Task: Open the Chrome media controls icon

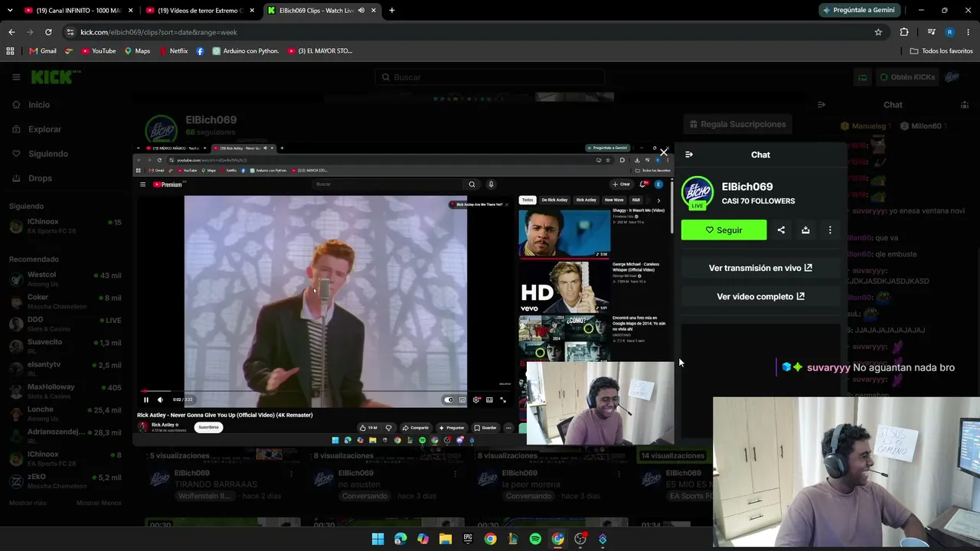Action: [x=931, y=32]
